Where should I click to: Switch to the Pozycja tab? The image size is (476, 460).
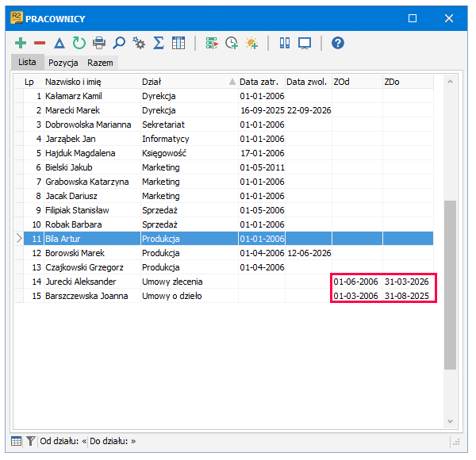coord(63,63)
